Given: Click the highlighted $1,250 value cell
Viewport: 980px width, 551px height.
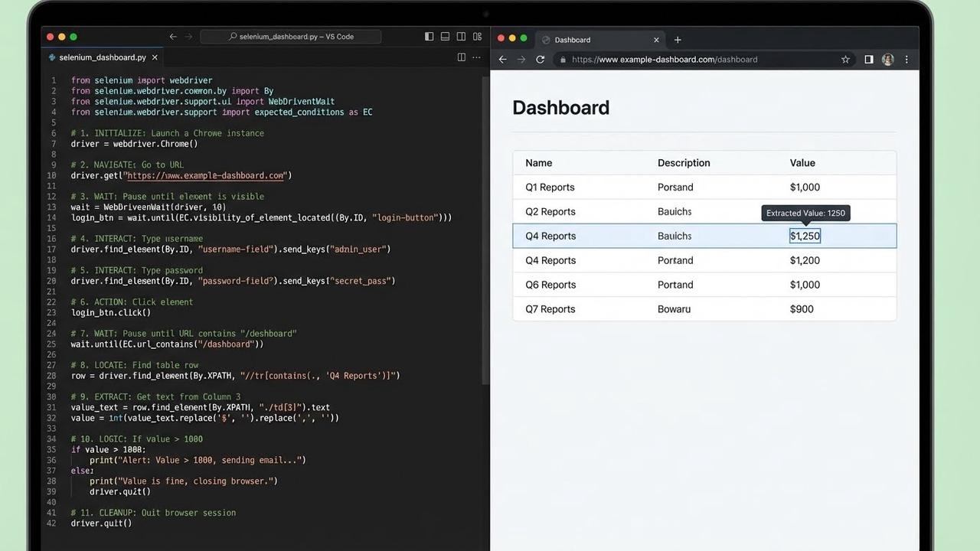Looking at the screenshot, I should pyautogui.click(x=805, y=236).
